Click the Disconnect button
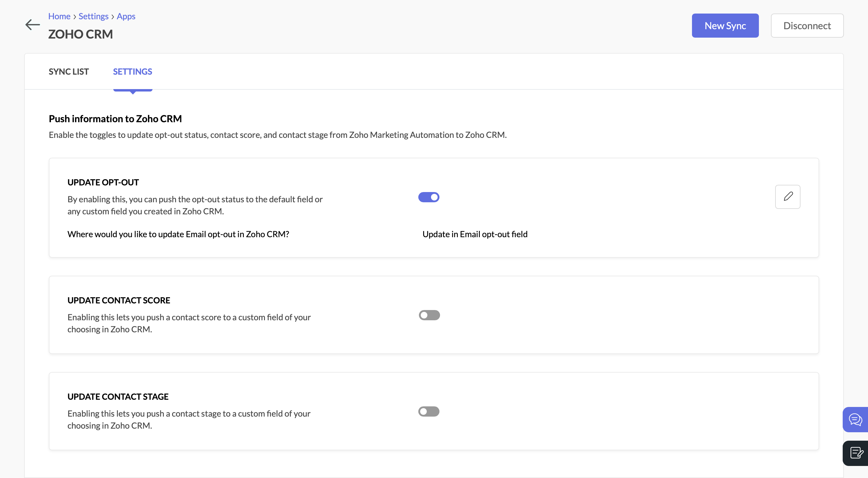Image resolution: width=868 pixels, height=478 pixels. pos(807,26)
